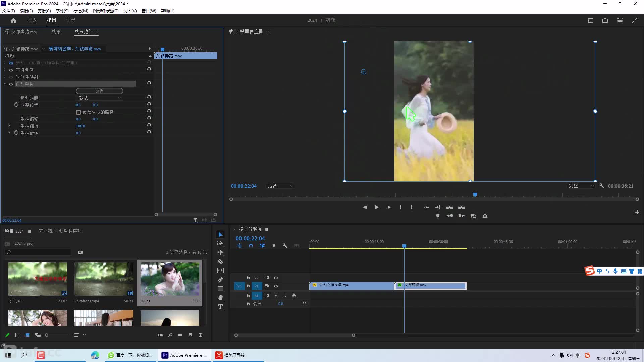This screenshot has height=362, width=644.
Task: Click the Extract button in program monitor
Action: click(462, 207)
